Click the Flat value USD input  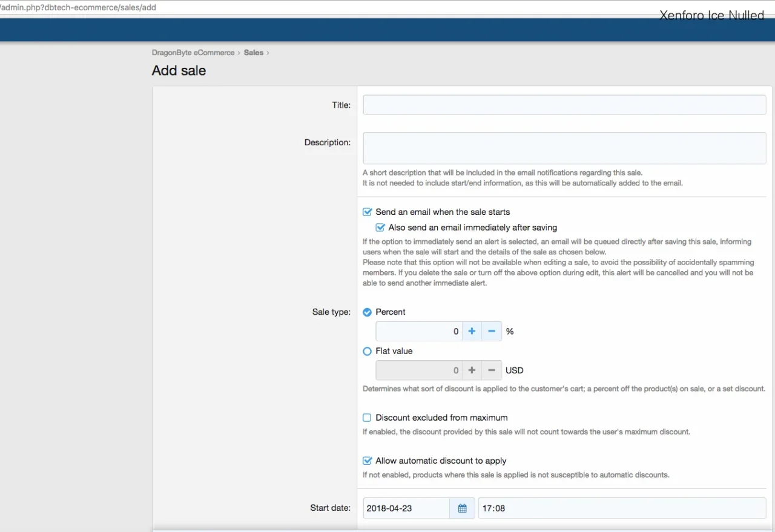click(x=418, y=370)
